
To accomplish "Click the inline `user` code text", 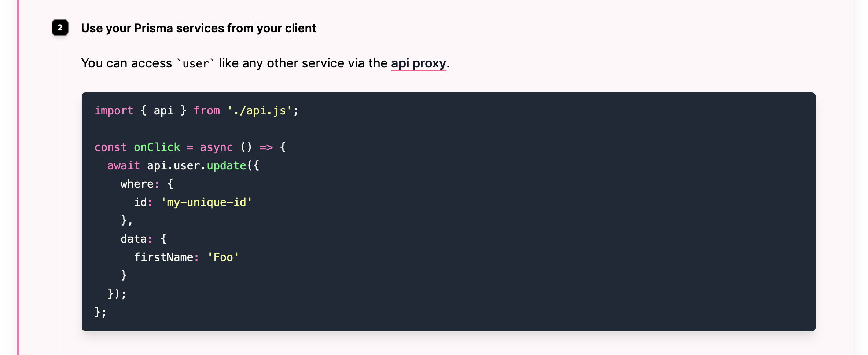I will tap(196, 64).
